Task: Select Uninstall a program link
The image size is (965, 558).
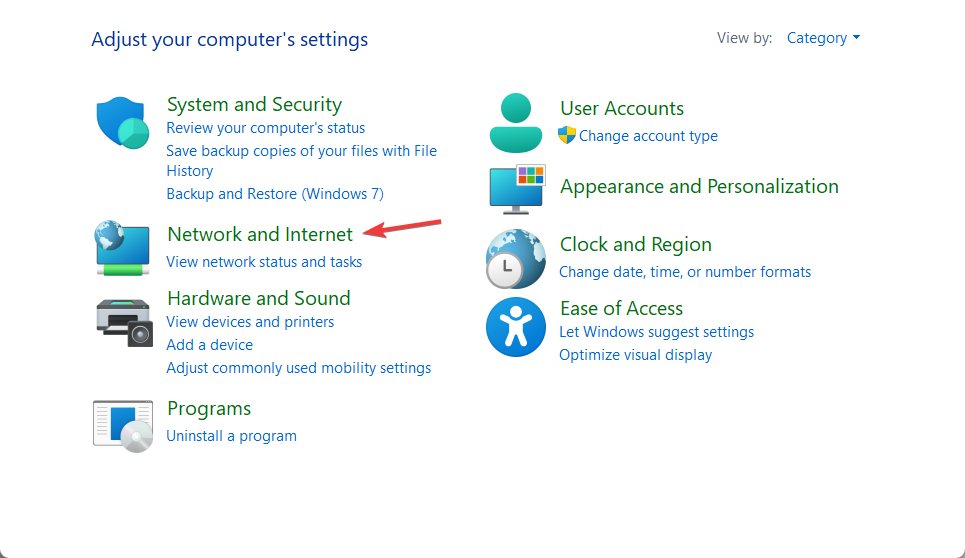Action: pyautogui.click(x=231, y=435)
